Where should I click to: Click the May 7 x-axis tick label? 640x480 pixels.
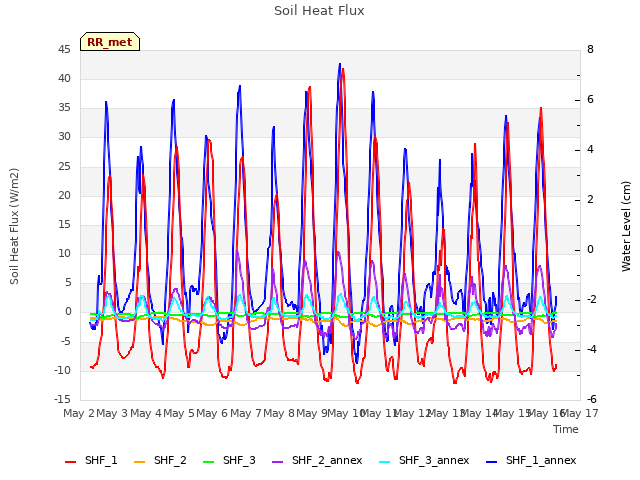[246, 413]
